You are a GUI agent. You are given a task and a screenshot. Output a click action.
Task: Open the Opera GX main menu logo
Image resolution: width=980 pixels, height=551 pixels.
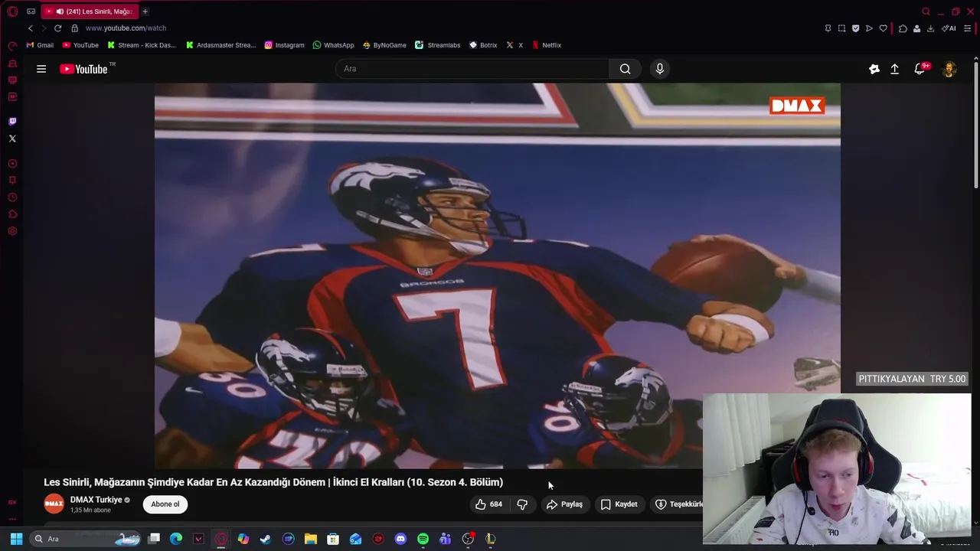[12, 11]
